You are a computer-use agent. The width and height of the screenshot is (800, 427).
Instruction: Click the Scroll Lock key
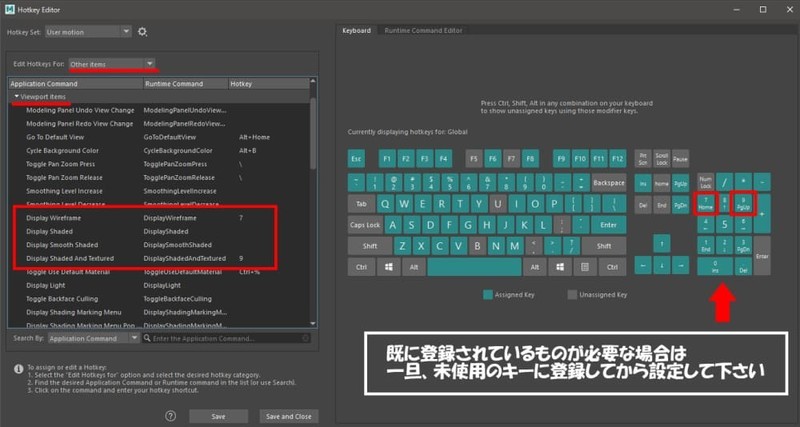(x=662, y=159)
